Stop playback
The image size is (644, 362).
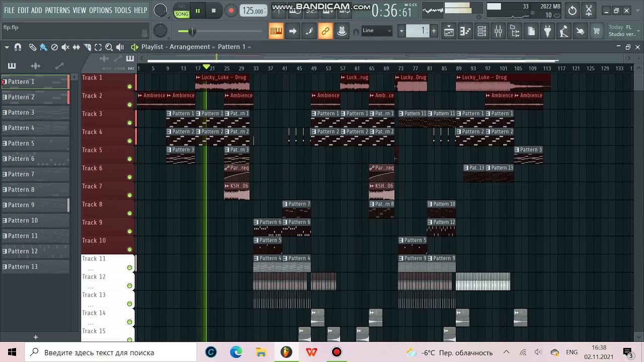(213, 11)
